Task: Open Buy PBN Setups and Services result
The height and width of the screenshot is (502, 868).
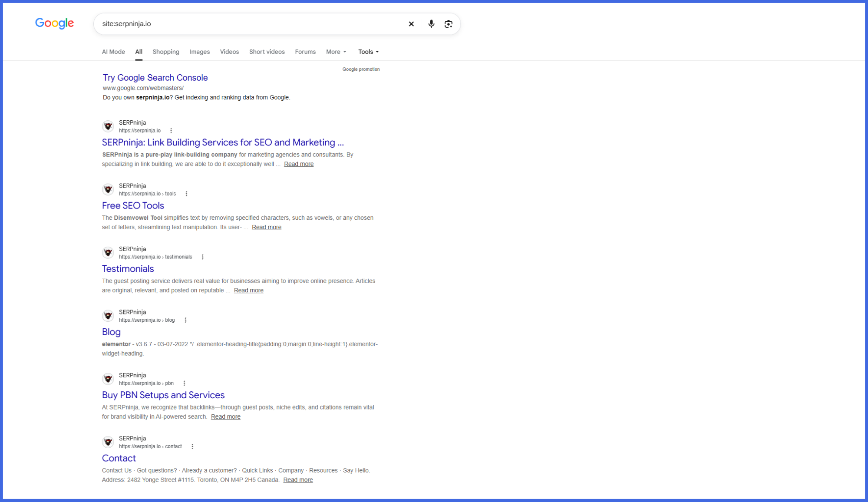Action: pyautogui.click(x=163, y=395)
